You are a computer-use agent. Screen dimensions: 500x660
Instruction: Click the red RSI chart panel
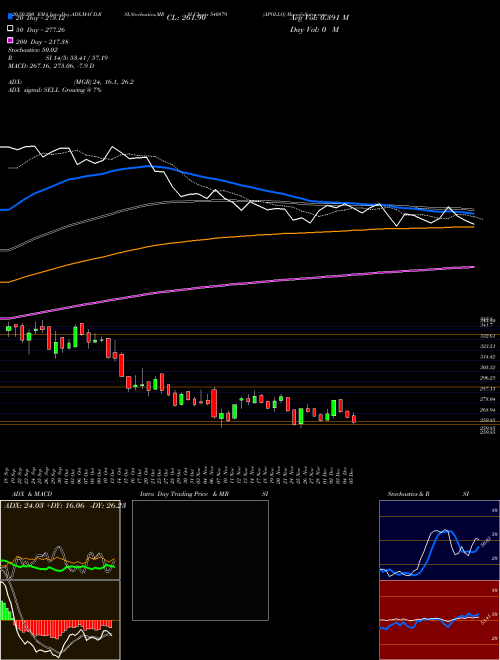click(x=439, y=620)
